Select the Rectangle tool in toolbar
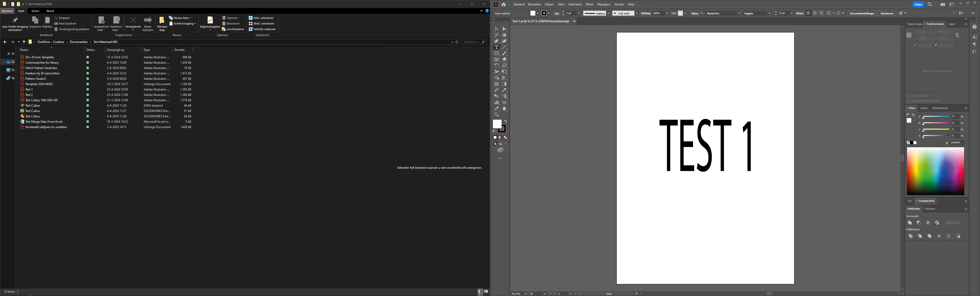This screenshot has height=296, width=980. pos(497,53)
